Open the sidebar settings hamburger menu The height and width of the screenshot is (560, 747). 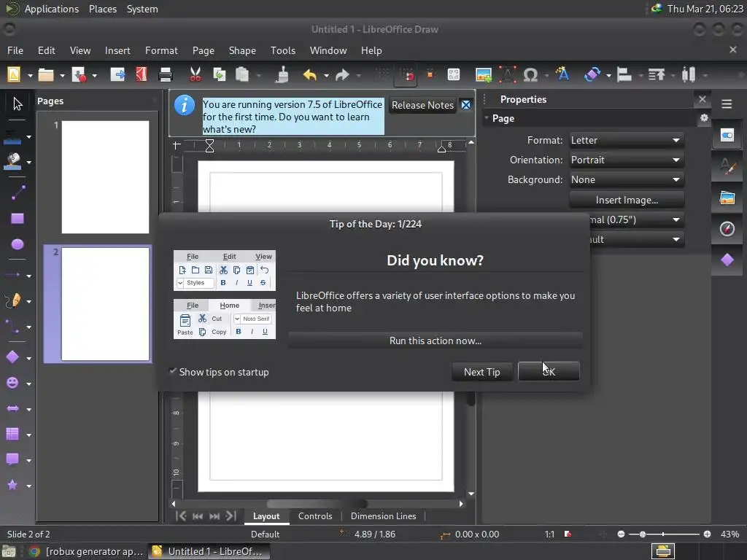point(727,104)
